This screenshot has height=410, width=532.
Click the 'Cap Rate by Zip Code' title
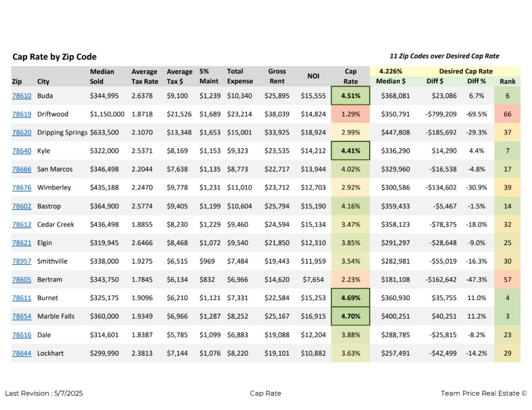pyautogui.click(x=54, y=57)
